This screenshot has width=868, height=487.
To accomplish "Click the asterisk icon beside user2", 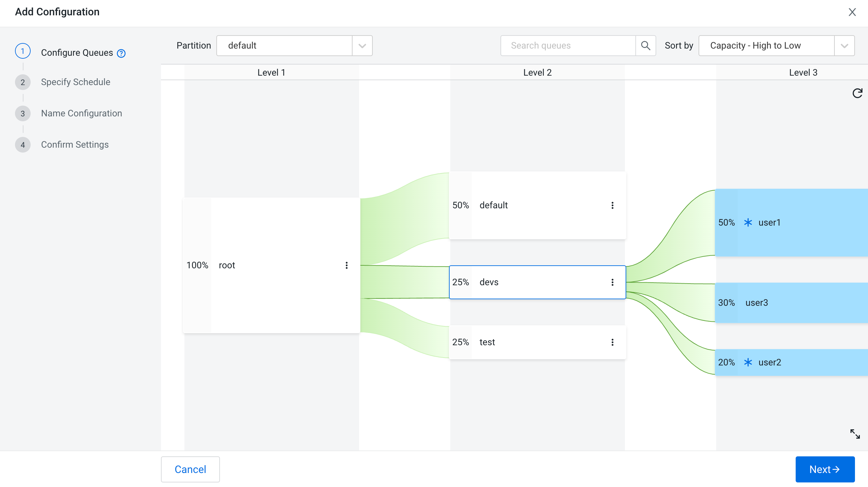I will click(x=748, y=362).
